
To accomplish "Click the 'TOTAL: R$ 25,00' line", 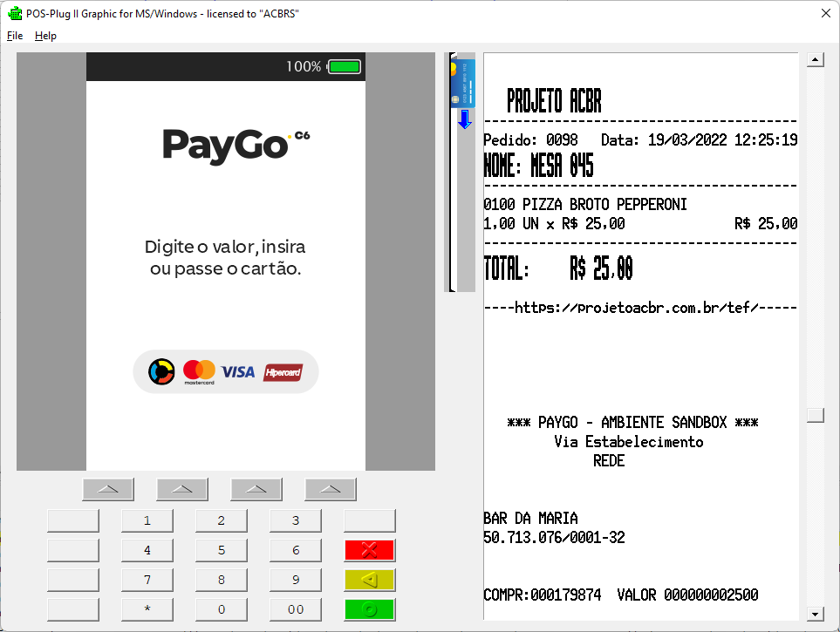I will click(x=558, y=268).
